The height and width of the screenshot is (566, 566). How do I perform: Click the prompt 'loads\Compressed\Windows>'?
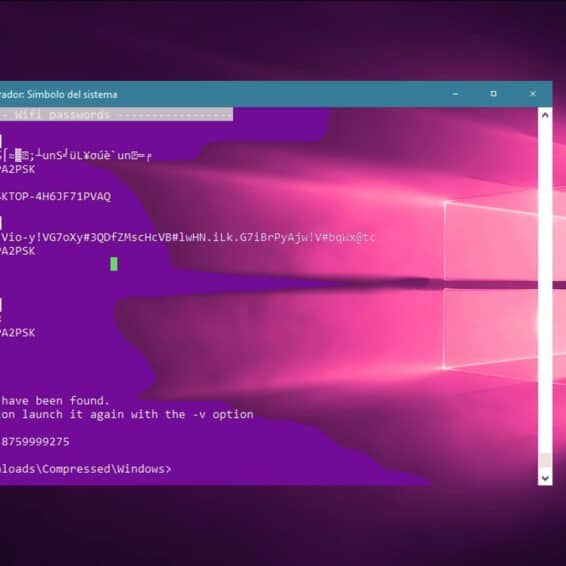coord(86,469)
